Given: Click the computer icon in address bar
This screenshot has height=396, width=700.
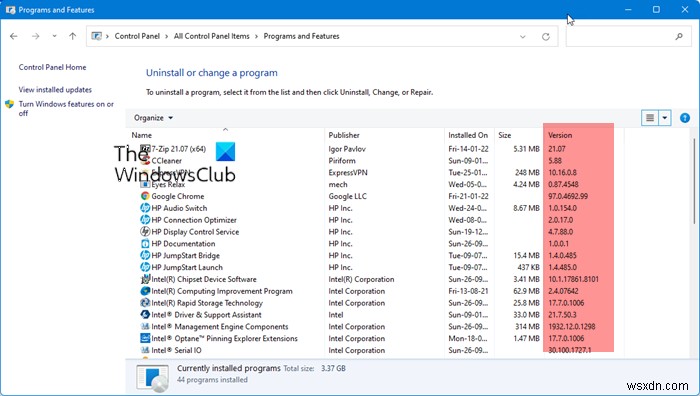Looking at the screenshot, I should (96, 36).
